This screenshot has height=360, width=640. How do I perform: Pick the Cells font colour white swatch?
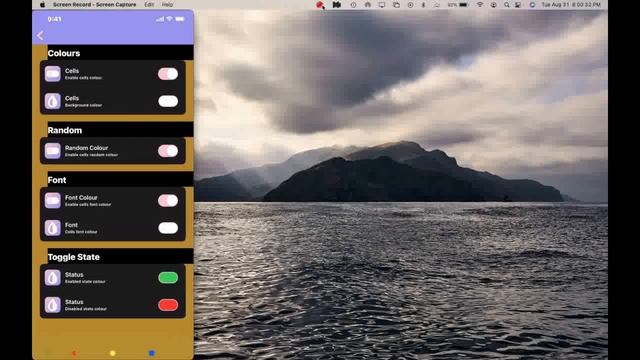[168, 228]
